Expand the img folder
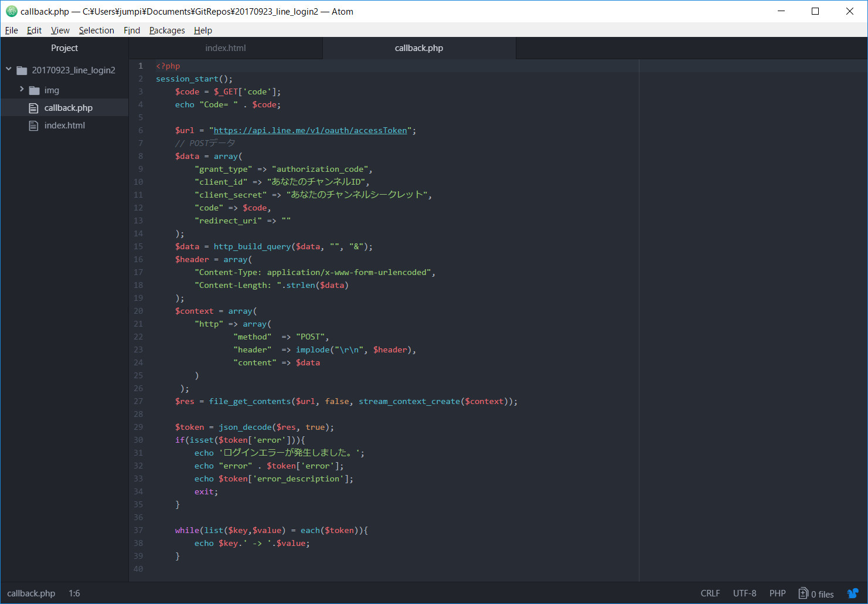 (x=22, y=90)
